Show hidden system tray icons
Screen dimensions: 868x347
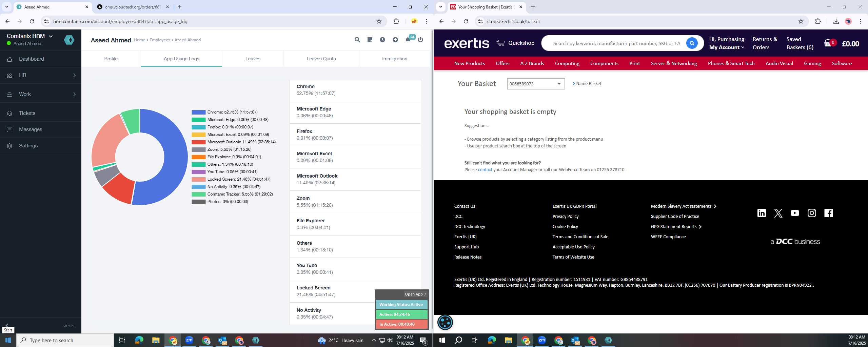click(x=374, y=340)
